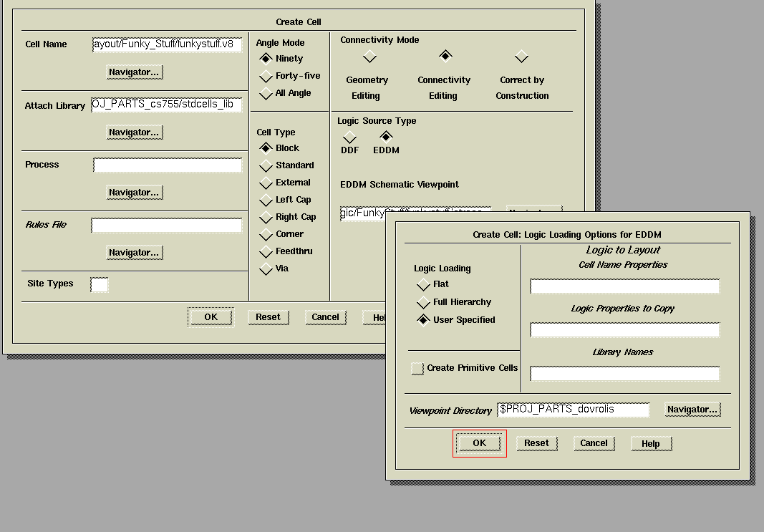
Task: Open the Navigator for Viewpoint Directory
Action: coord(692,410)
